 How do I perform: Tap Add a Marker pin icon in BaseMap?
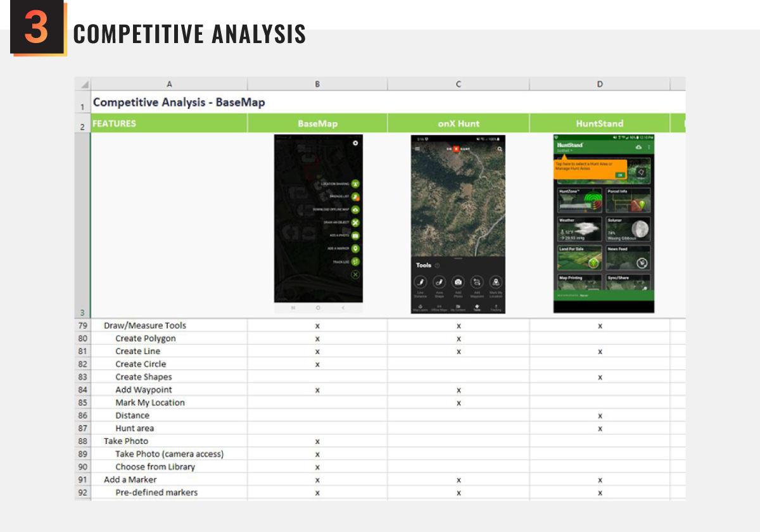355,248
